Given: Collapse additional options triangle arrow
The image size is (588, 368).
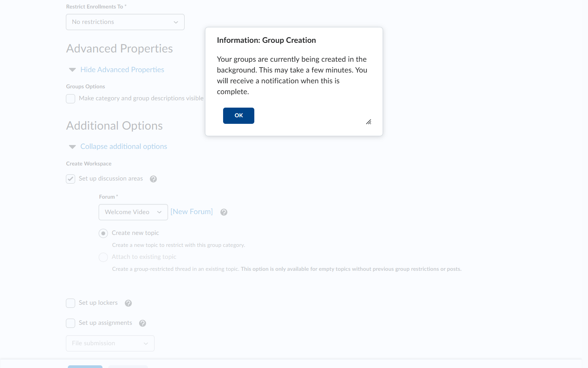Looking at the screenshot, I should (x=72, y=147).
